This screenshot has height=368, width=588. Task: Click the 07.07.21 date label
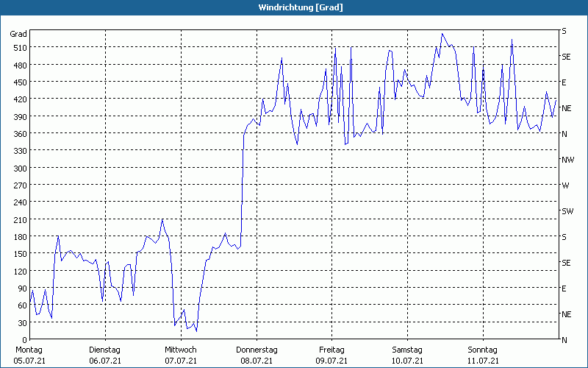click(x=181, y=361)
